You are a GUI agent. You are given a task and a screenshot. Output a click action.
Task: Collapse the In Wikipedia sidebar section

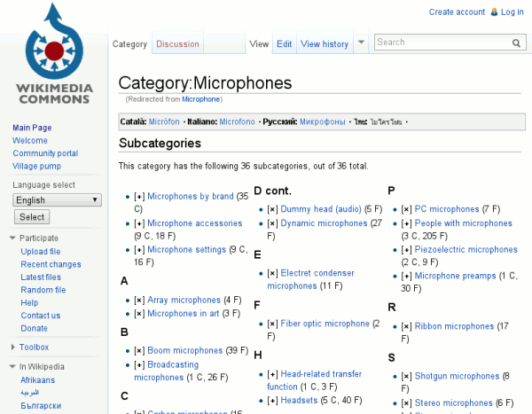pyautogui.click(x=12, y=366)
